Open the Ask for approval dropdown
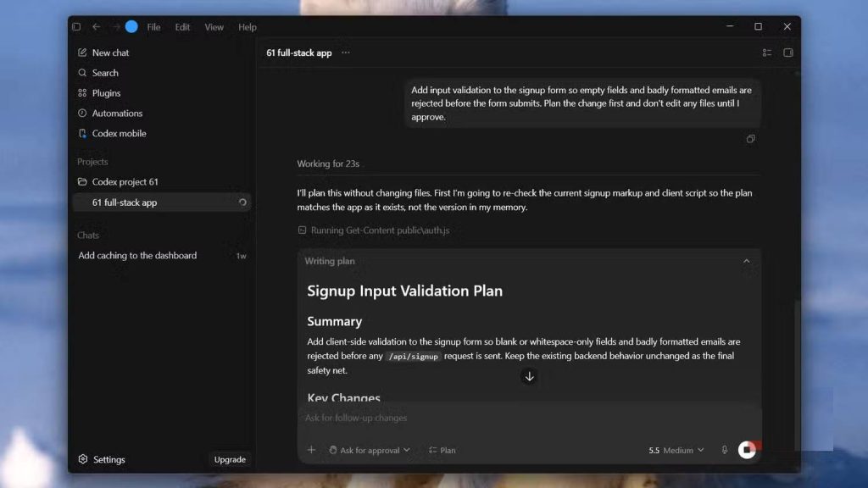868x488 pixels. tap(370, 451)
